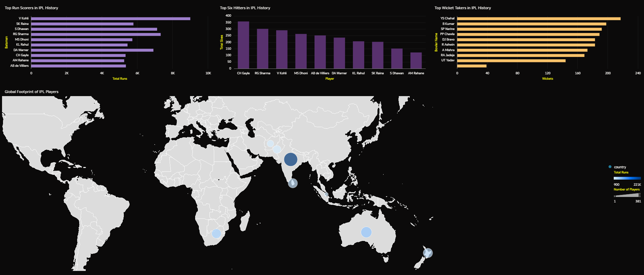Click the large dark India bubble on map
This screenshot has height=275, width=644.
[x=291, y=160]
